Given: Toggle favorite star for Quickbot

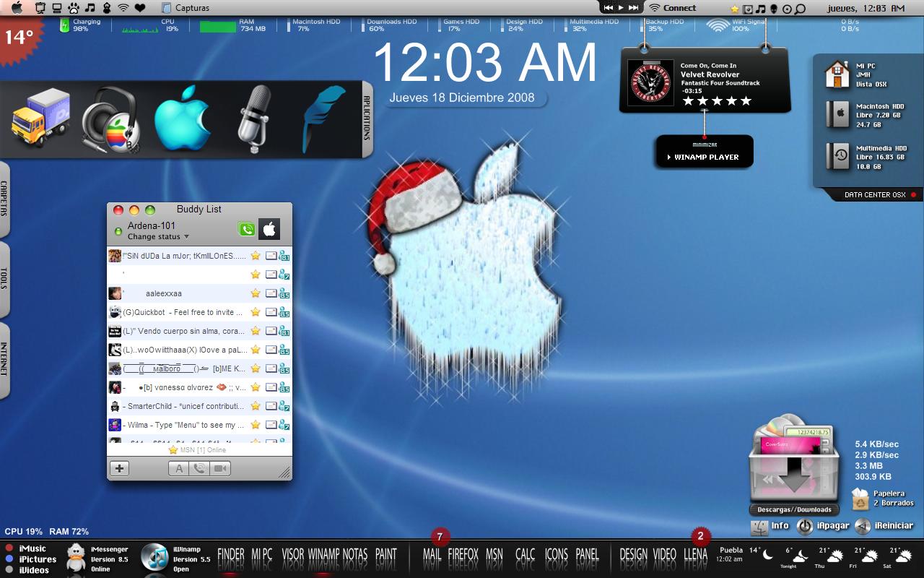Looking at the screenshot, I should [x=255, y=312].
